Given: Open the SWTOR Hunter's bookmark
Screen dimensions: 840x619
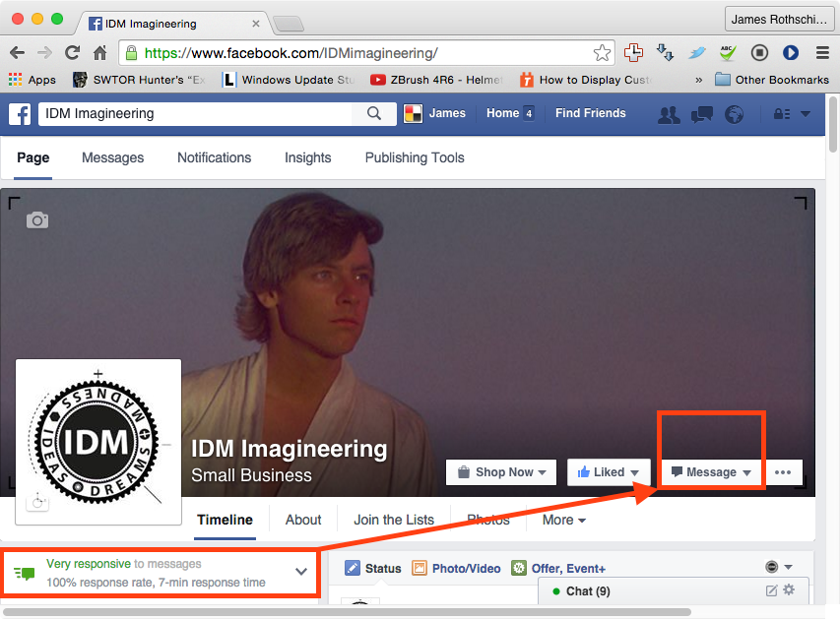Looking at the screenshot, I should [x=139, y=80].
